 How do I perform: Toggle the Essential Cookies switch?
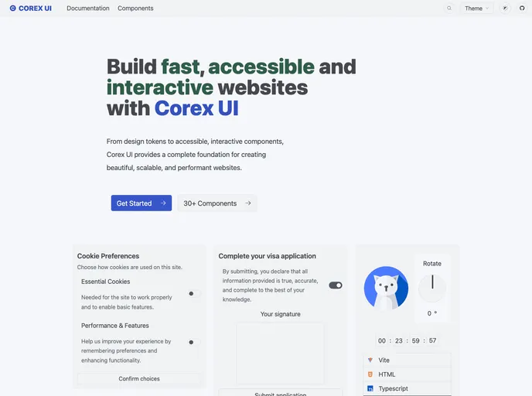point(194,294)
